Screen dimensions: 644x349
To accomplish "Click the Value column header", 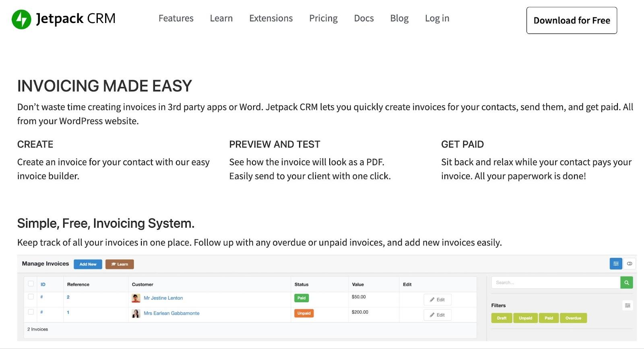I will (x=358, y=285).
